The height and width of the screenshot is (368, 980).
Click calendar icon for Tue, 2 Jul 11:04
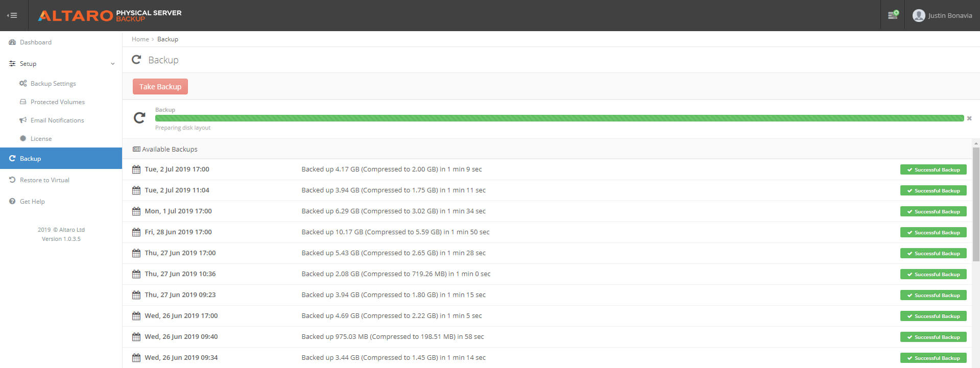tap(136, 190)
